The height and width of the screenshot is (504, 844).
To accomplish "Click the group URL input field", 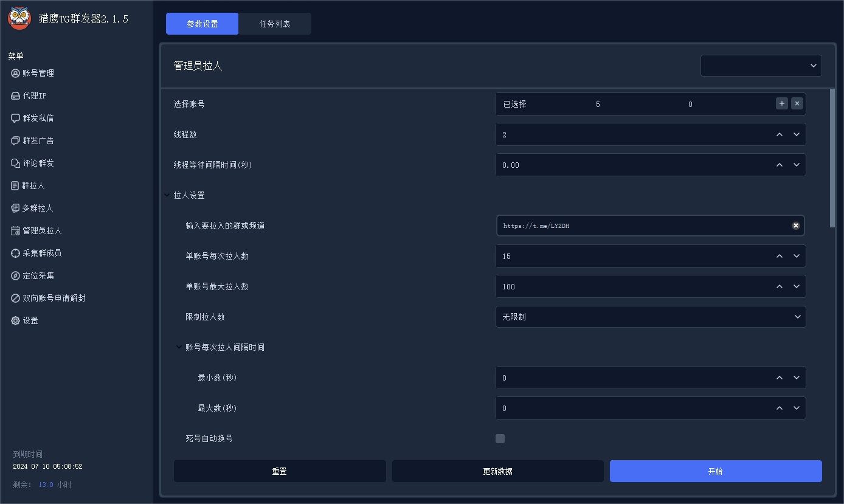I will tap(651, 226).
